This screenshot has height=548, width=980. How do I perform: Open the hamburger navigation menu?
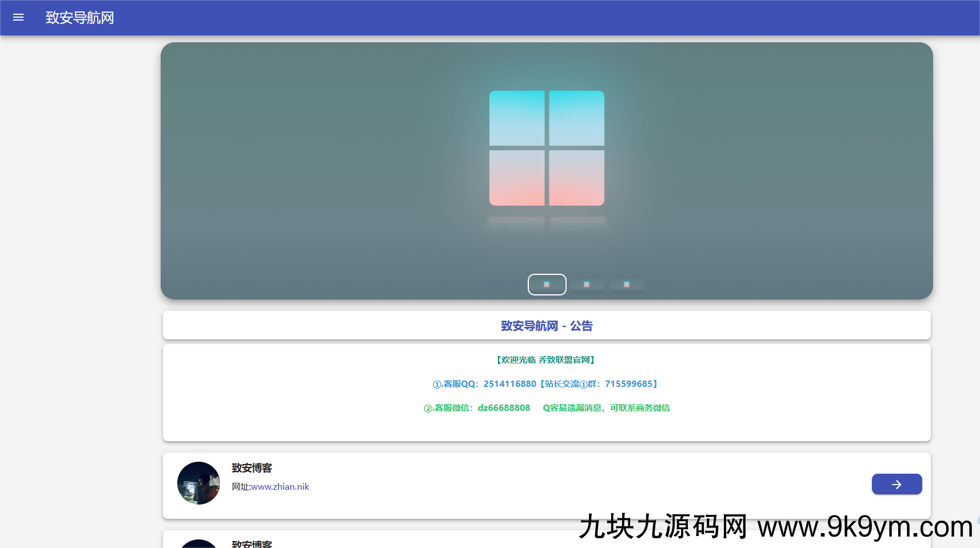click(18, 18)
